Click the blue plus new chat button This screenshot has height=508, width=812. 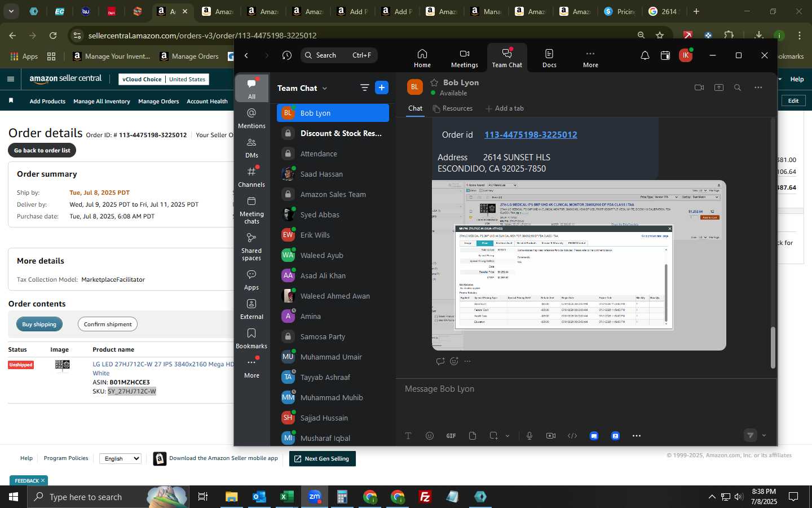[x=382, y=87]
